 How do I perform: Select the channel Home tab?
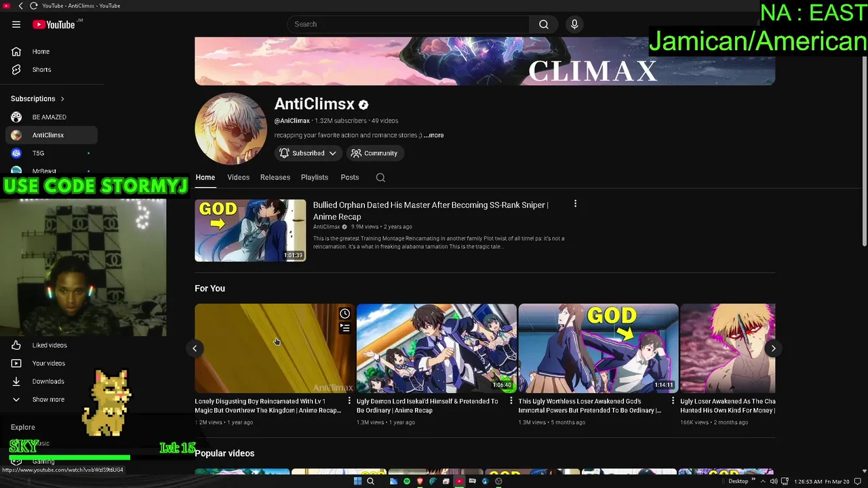coord(205,178)
